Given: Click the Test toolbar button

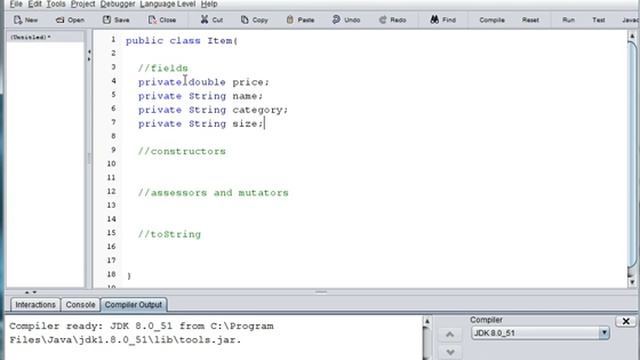Looking at the screenshot, I should pyautogui.click(x=598, y=20).
